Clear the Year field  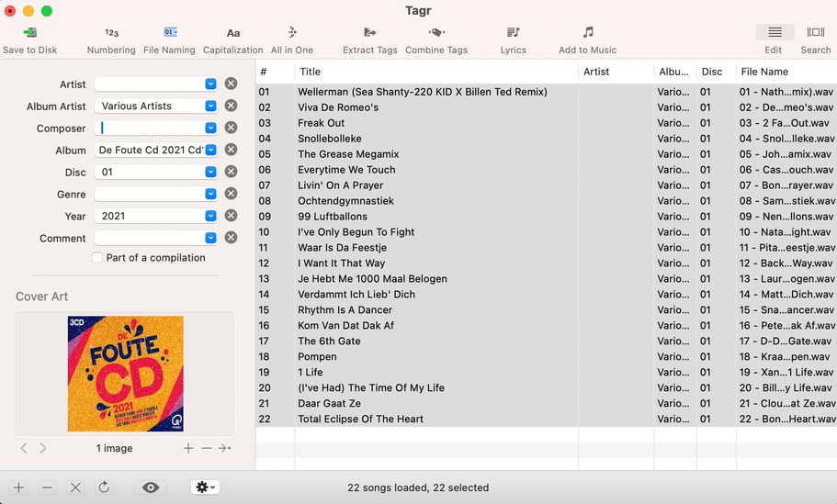[231, 216]
